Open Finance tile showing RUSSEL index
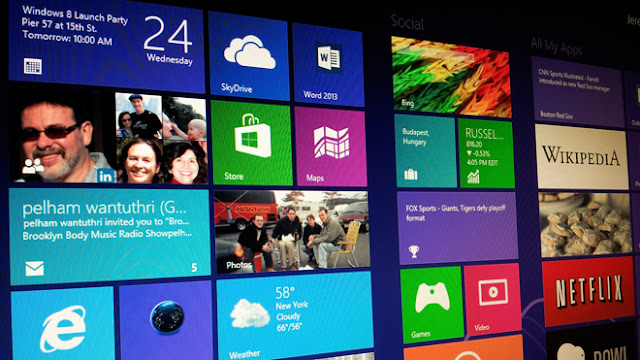The image size is (640, 360). (x=486, y=154)
